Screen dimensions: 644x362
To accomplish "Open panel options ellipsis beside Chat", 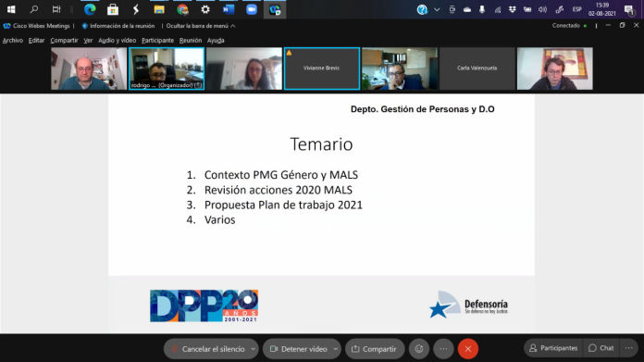I will tap(629, 348).
